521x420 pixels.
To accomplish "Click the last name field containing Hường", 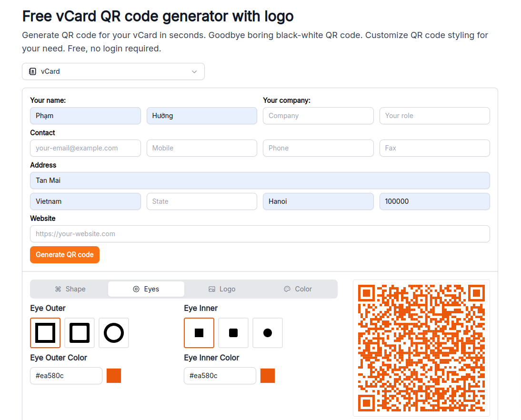I will point(202,116).
